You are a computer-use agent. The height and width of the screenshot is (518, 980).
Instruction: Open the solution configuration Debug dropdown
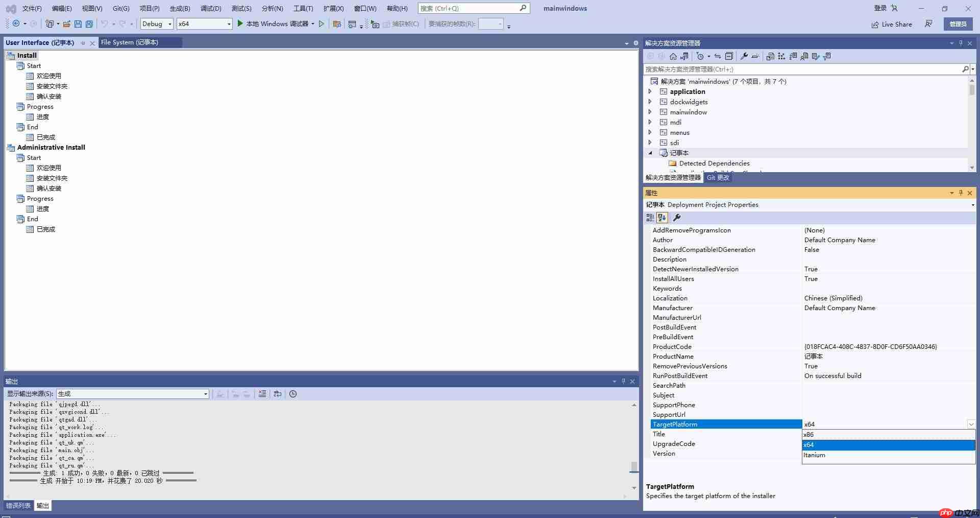[170, 23]
